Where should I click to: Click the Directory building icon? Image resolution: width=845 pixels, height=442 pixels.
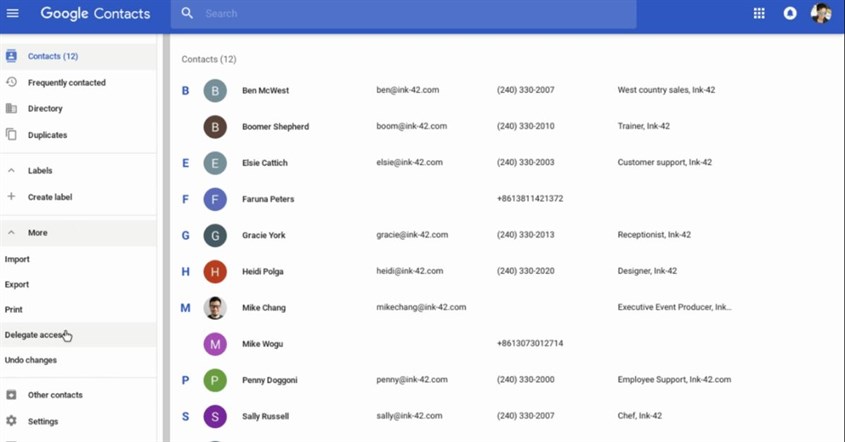click(x=11, y=108)
